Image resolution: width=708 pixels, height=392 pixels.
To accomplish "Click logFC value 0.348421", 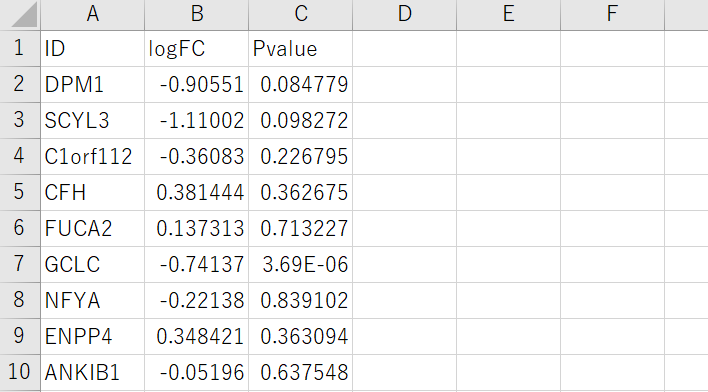I will pos(196,336).
